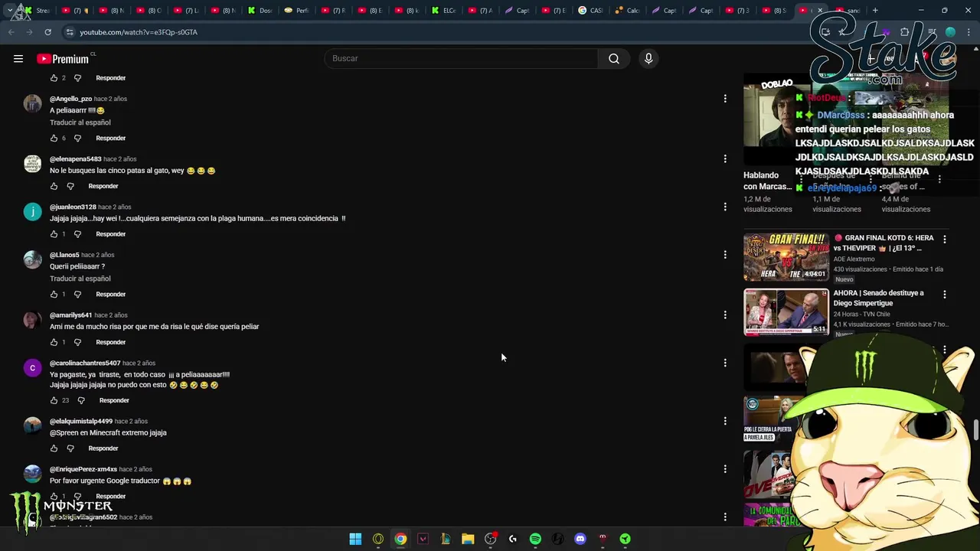Open Chrome tab search chevron
The image size is (980, 551).
(x=9, y=11)
